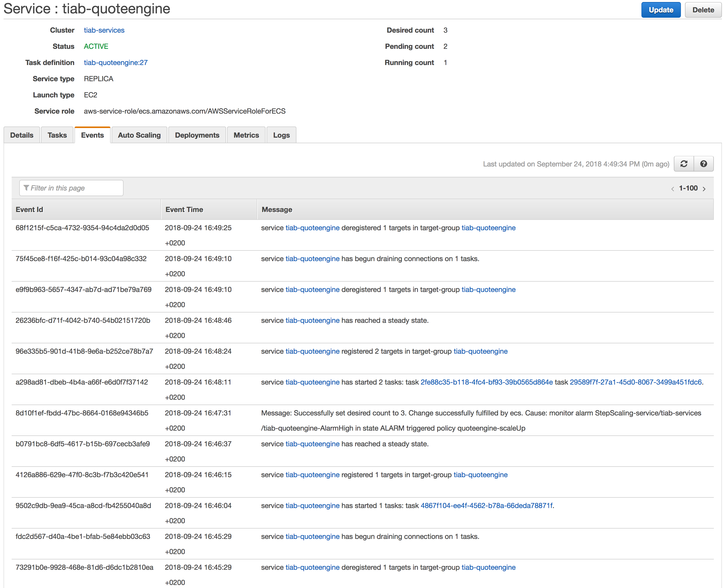Select event id a298ad81-dbeb-4b4a-a66f-e6d0f7f37142
The height and width of the screenshot is (588, 728).
[x=82, y=382]
